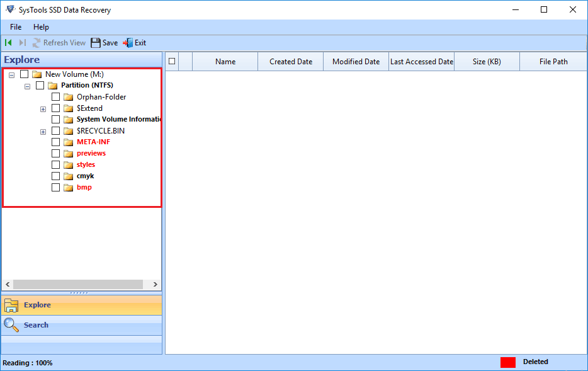This screenshot has height=371, width=588.
Task: Select the $RECYCLE.BIN checkbox
Action: pos(55,130)
